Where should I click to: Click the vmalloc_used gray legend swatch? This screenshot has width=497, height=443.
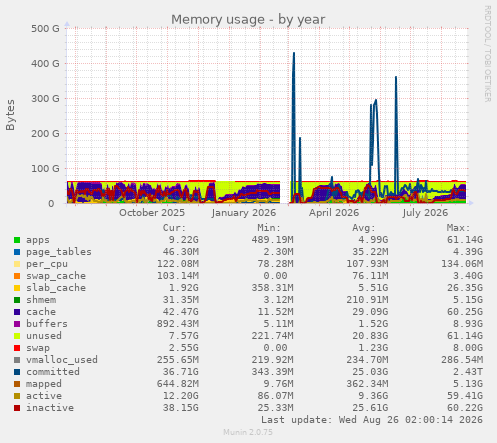tap(17, 360)
